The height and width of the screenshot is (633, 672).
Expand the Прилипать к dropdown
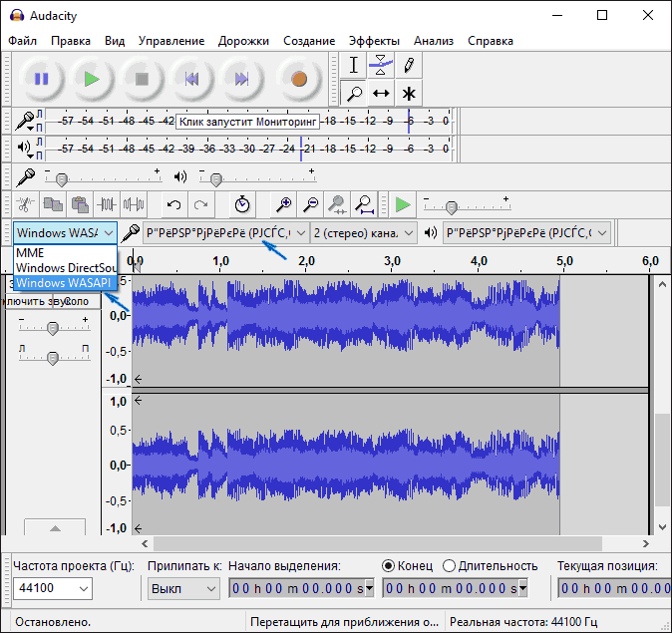pos(183,588)
